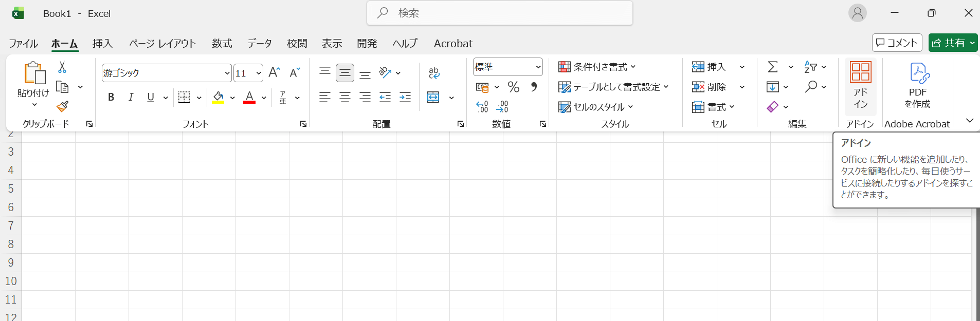Screen dimensions: 980x321
Task: Click the AutoSum sigma icon
Action: coord(772,67)
